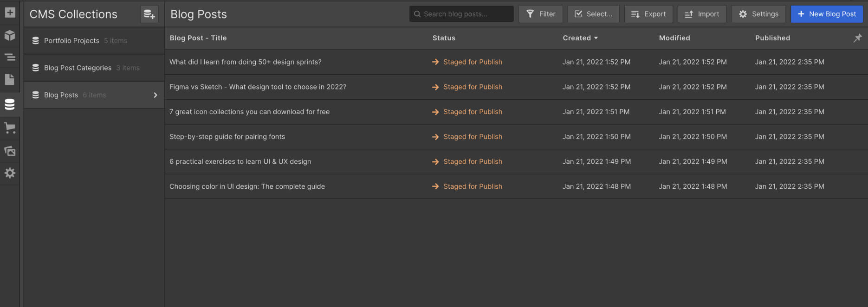The width and height of the screenshot is (868, 307).
Task: Open the Filter options
Action: point(540,14)
